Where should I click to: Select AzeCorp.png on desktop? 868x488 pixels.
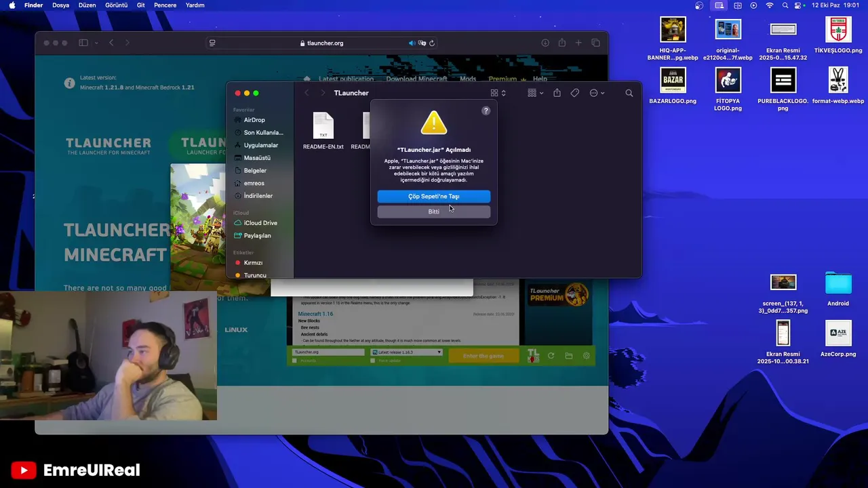[x=838, y=339]
